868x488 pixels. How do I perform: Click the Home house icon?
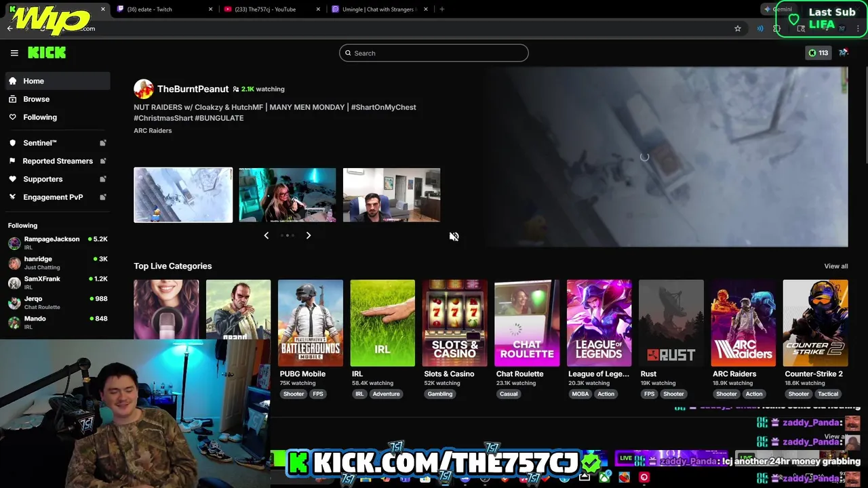(12, 81)
